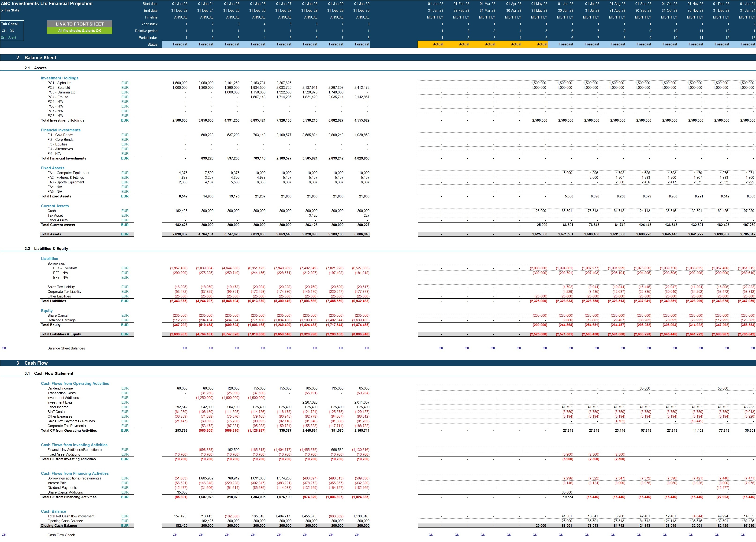The image size is (756, 542).
Task: Select the 'Staff Costs' row label
Action: [56, 412]
